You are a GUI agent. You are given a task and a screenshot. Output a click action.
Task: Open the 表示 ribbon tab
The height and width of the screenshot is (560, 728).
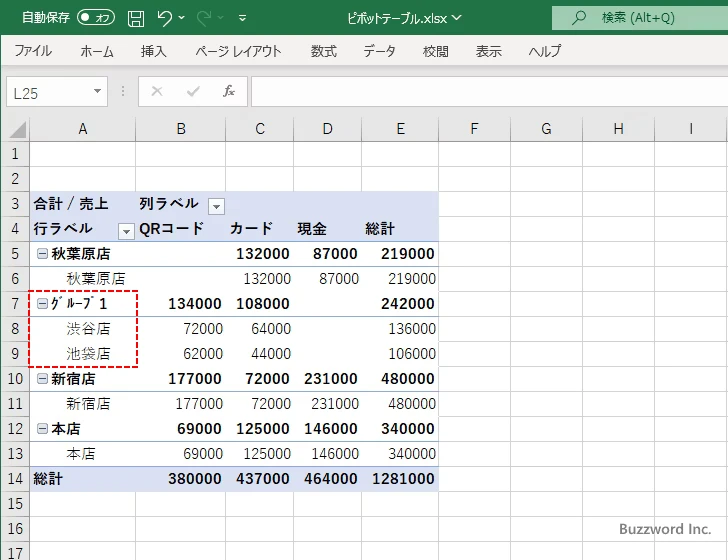coord(488,51)
